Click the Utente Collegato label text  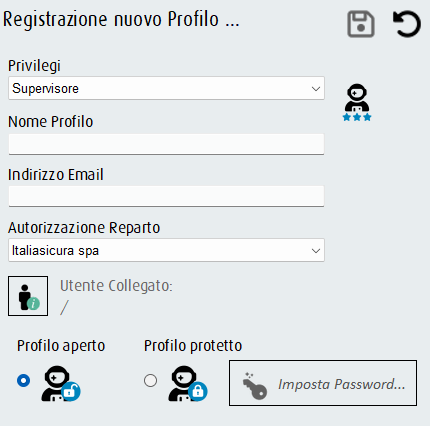pyautogui.click(x=116, y=286)
